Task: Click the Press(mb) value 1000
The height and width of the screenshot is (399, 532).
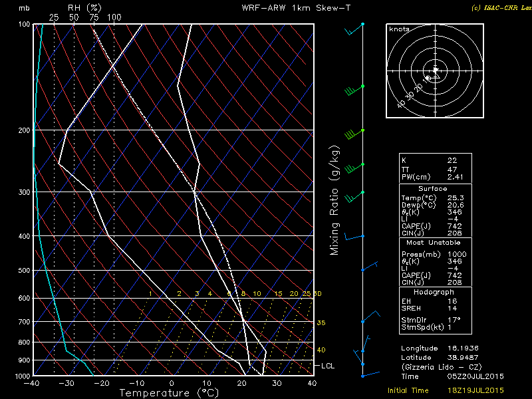Action: pyautogui.click(x=457, y=254)
